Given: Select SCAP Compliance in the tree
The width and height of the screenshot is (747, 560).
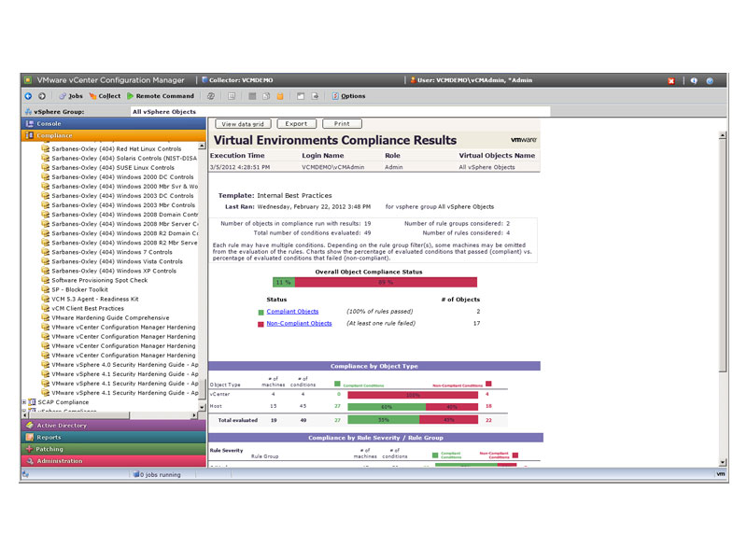Looking at the screenshot, I should tap(63, 402).
